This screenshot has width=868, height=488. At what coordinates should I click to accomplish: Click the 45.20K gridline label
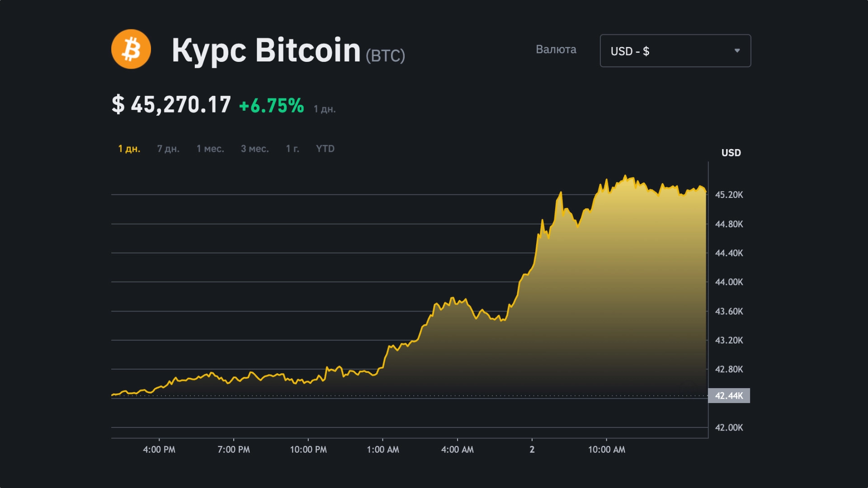728,195
